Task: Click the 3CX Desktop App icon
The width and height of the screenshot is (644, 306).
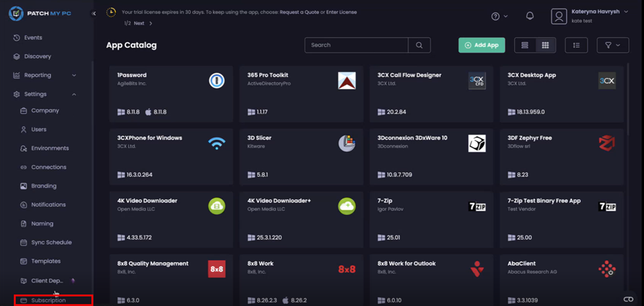Action: tap(607, 80)
